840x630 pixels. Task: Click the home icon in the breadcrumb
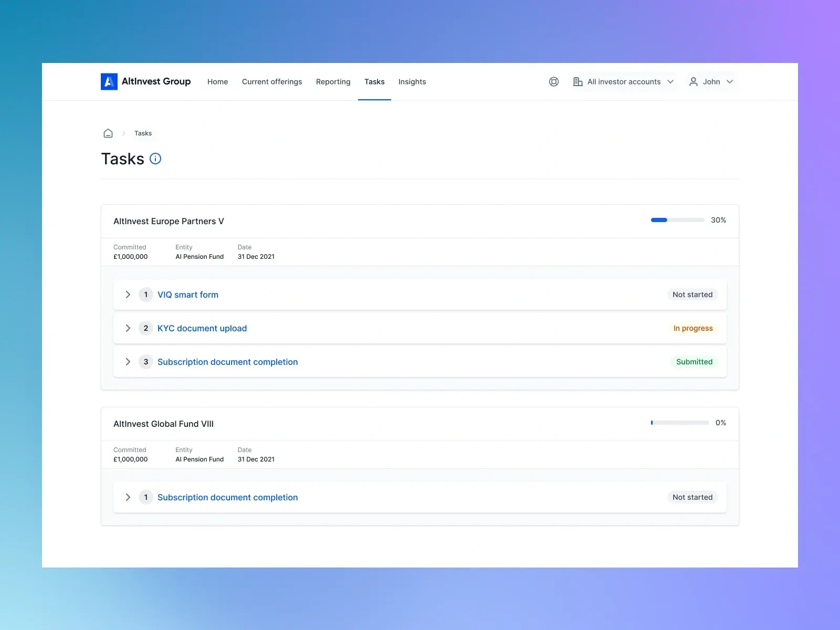[x=108, y=133]
